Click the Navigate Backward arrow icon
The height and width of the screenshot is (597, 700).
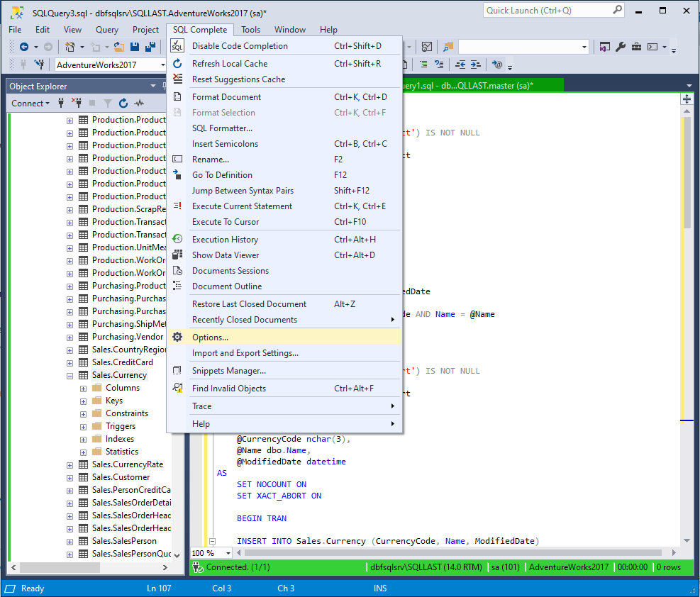coord(24,47)
